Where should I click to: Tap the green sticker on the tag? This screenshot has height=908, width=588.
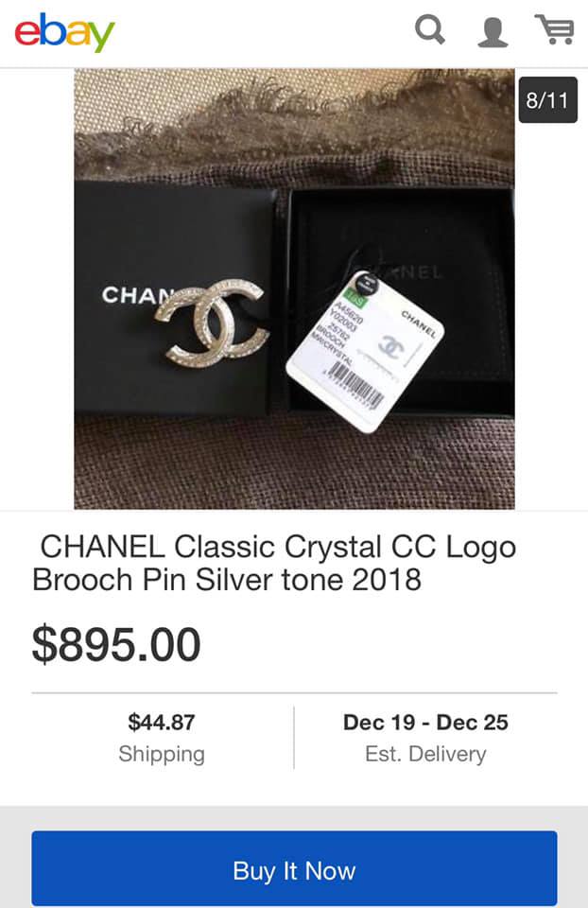356,301
